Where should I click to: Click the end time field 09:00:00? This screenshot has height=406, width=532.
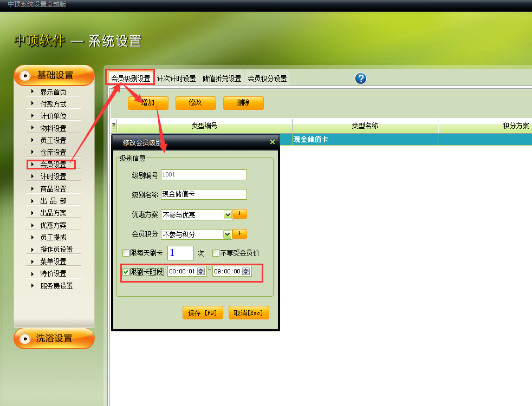point(232,271)
